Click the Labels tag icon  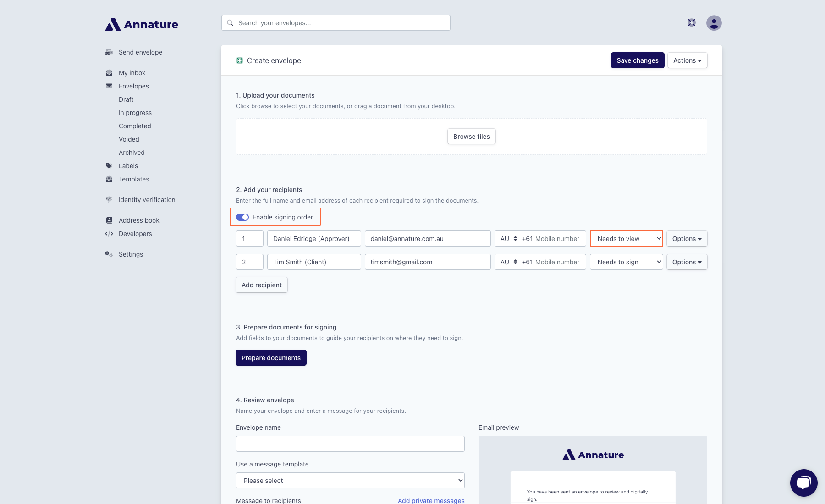click(x=109, y=166)
